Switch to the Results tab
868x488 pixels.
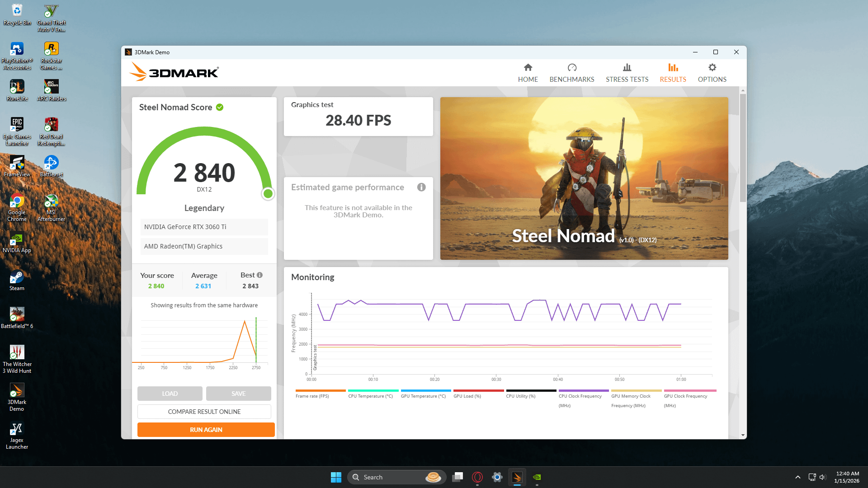(x=672, y=73)
